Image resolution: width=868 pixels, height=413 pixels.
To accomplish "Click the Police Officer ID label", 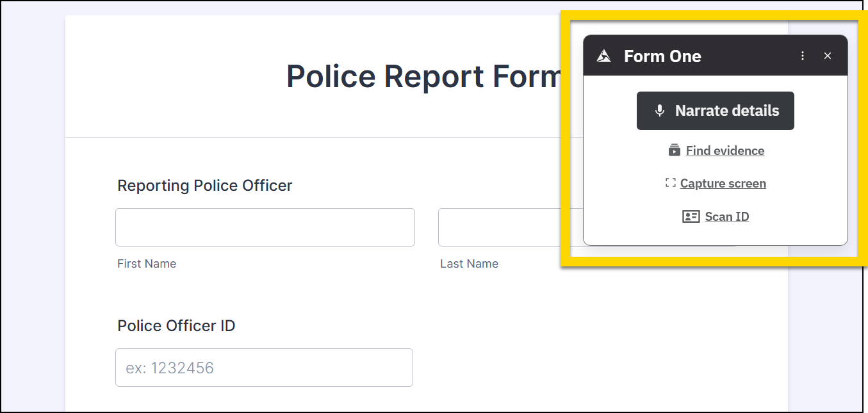I will click(176, 326).
